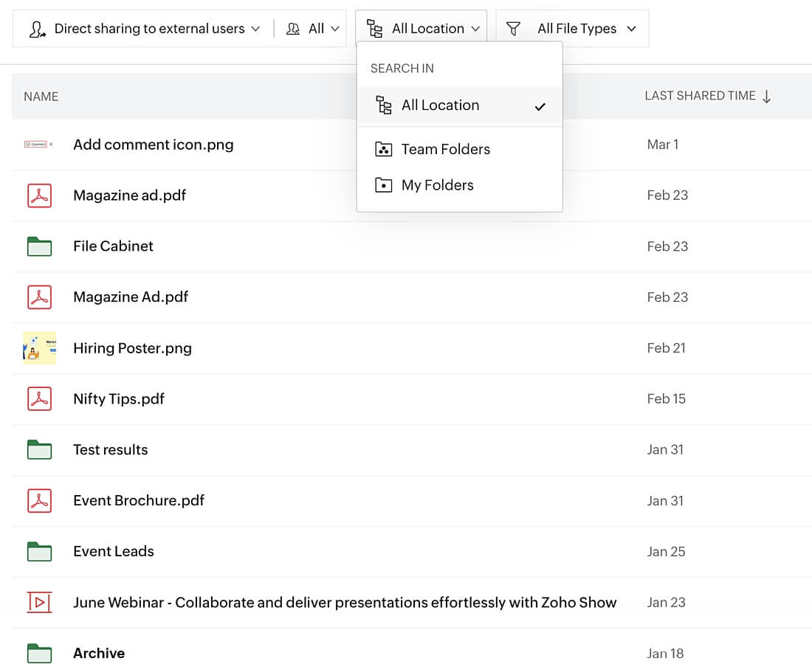812x664 pixels.
Task: Click the presentation icon for June Webinar
Action: tap(39, 603)
